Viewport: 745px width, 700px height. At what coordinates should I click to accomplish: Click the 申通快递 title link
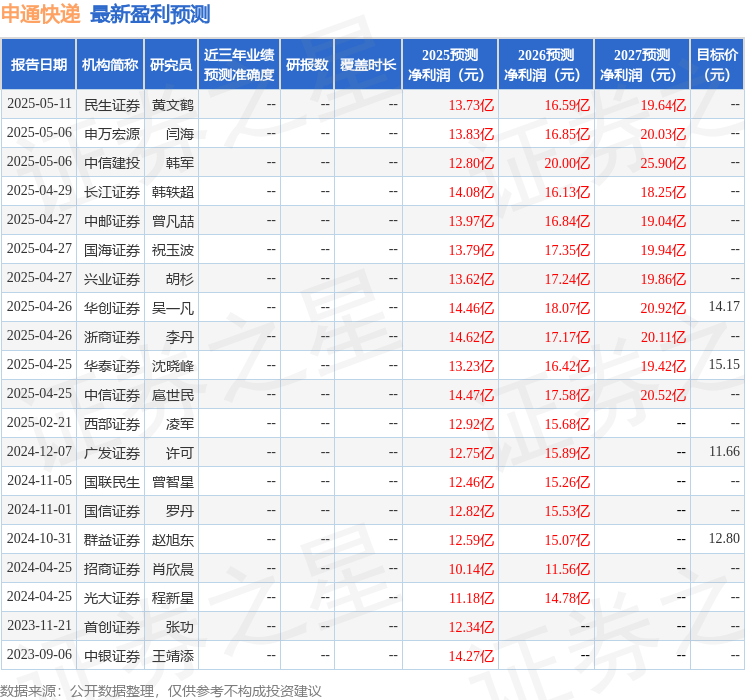[x=41, y=14]
